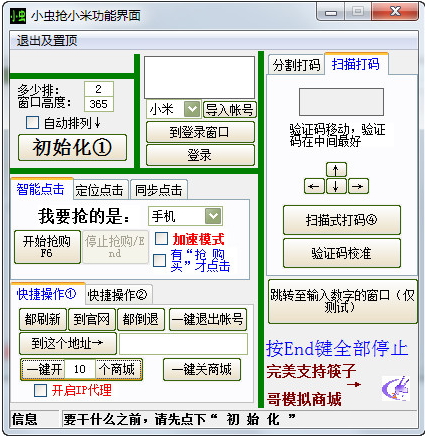The width and height of the screenshot is (425, 436).
Task: Click 都刷新 button
Action: tap(43, 319)
